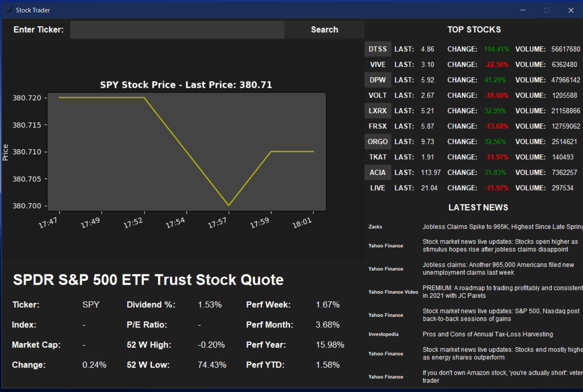Open headline on S&P 500, Nasdaq back-to-back gains
Image resolution: width=583 pixels, height=392 pixels.
point(501,315)
